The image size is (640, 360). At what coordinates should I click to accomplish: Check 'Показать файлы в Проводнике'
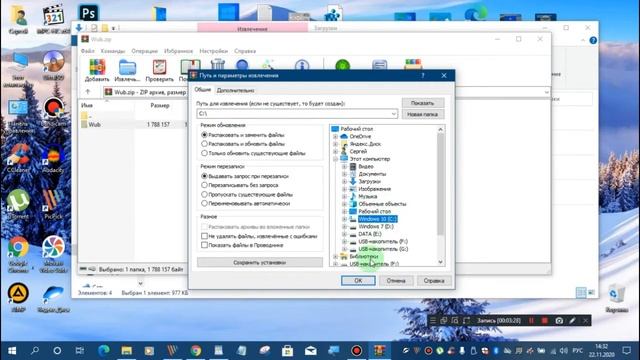pos(204,245)
